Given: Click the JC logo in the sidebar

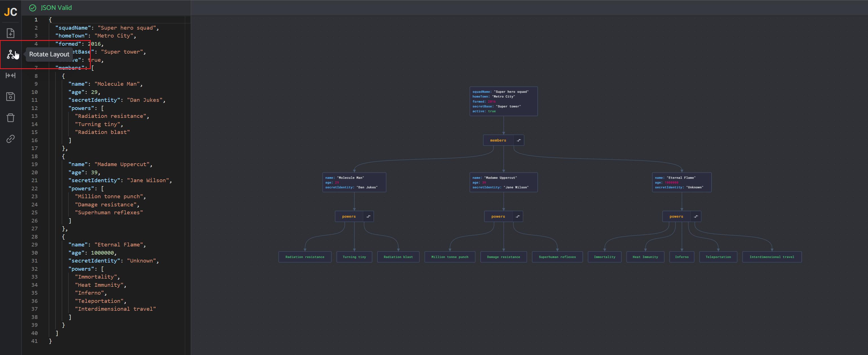Looking at the screenshot, I should point(10,12).
